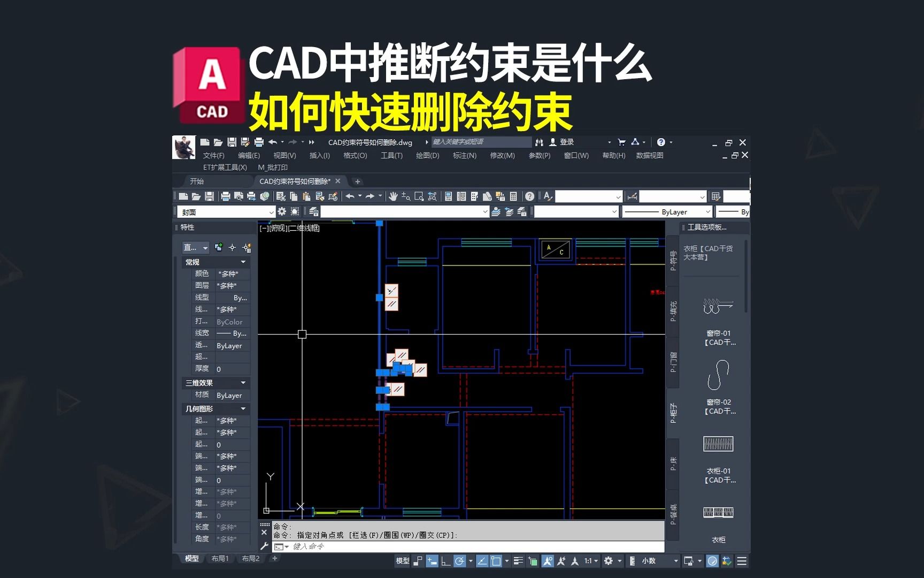Click the 模型 button in status bar

[403, 561]
